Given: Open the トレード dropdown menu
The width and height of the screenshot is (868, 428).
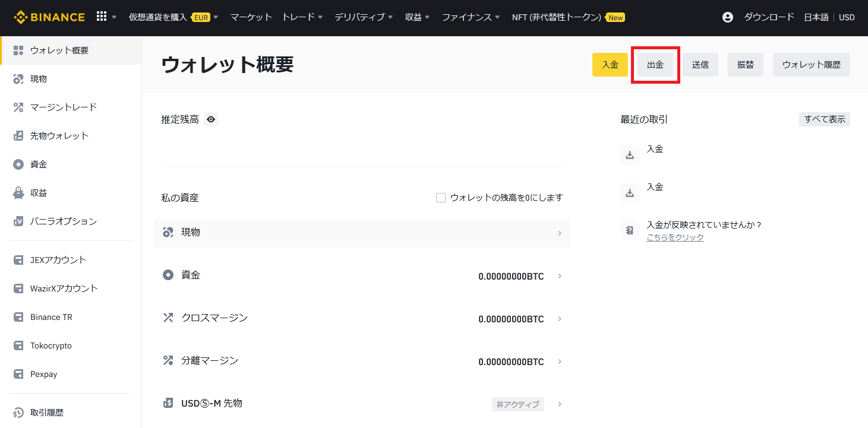Looking at the screenshot, I should tap(302, 17).
